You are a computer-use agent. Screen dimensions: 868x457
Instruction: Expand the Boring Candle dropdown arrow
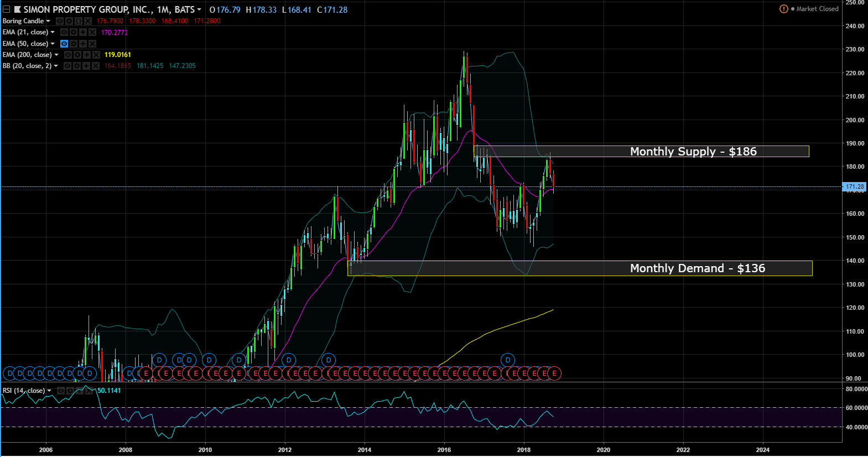coord(48,21)
